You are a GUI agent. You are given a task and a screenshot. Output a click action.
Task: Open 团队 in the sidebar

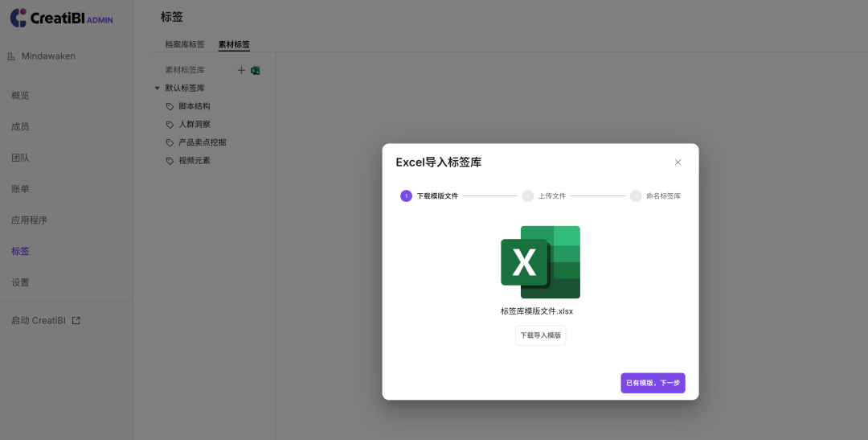[x=20, y=158]
